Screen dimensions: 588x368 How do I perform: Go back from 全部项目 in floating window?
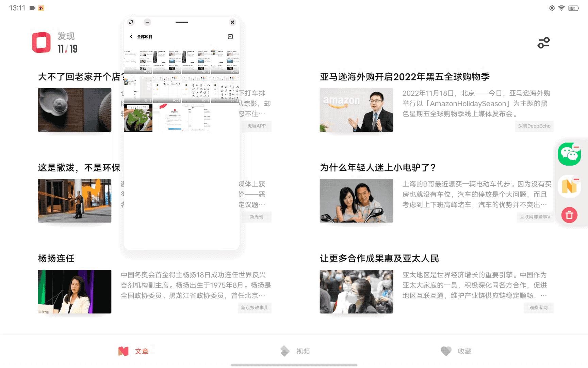131,36
